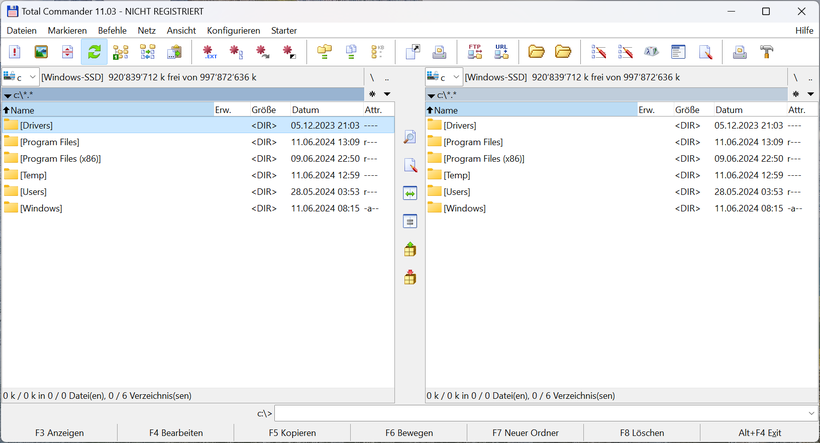
Task: Click the two-folders icon with green equals sign
Action: point(325,52)
